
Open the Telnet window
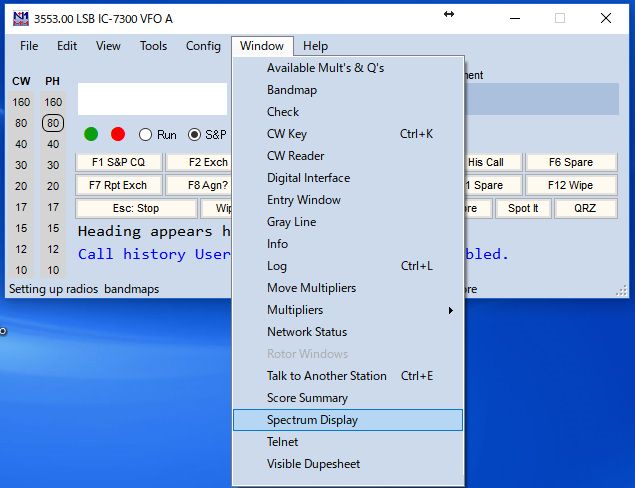[x=348, y=442]
